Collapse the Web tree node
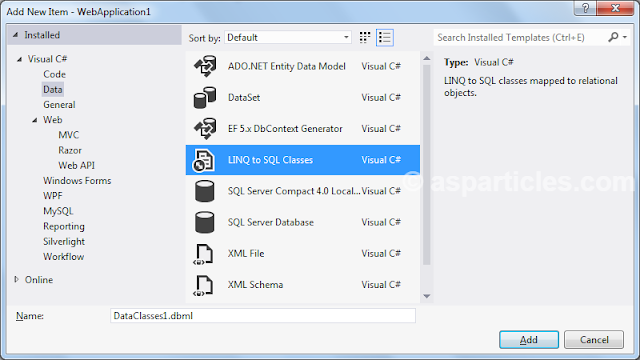The height and width of the screenshot is (360, 640). (x=35, y=120)
